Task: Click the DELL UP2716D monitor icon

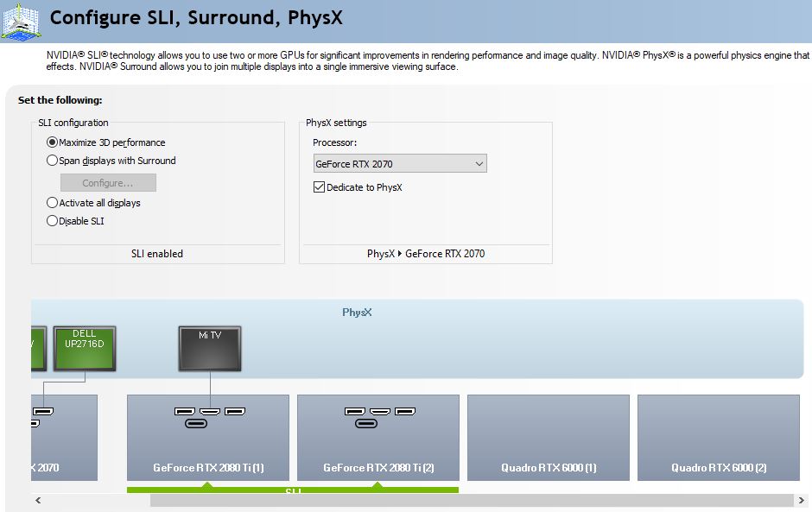Action: point(85,349)
